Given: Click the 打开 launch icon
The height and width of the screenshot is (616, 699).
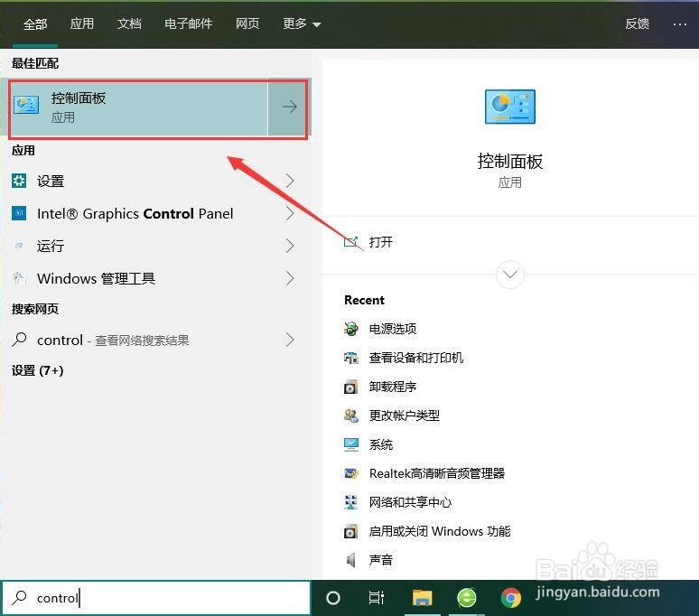Looking at the screenshot, I should 350,241.
